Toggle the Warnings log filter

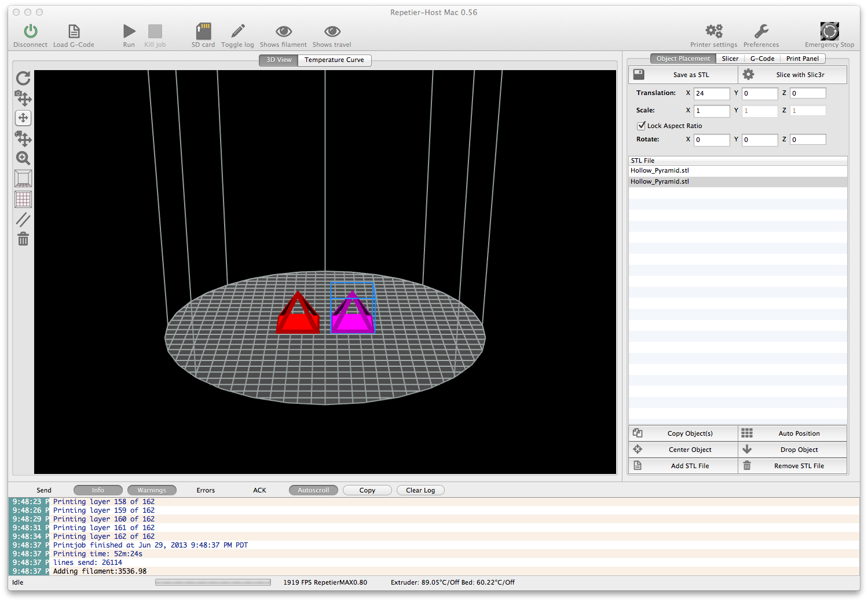(152, 490)
